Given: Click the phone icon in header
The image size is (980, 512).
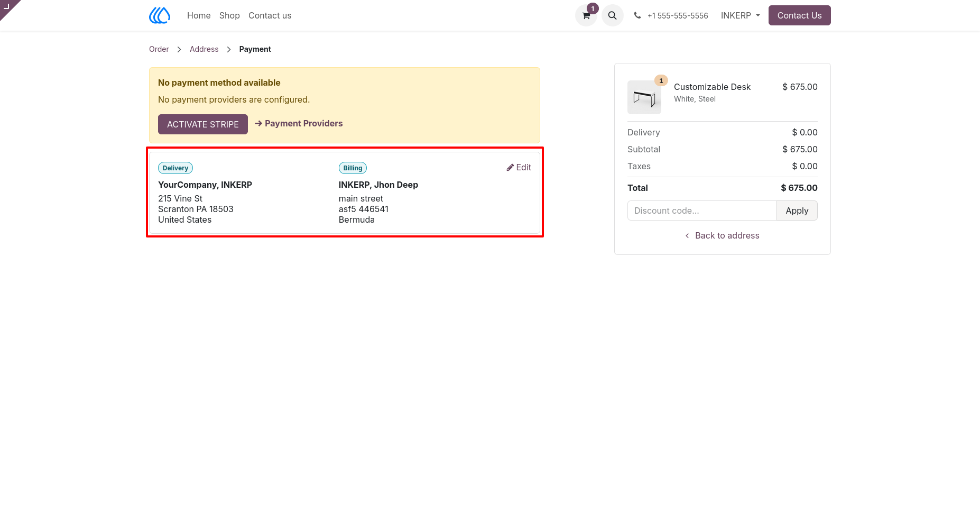Looking at the screenshot, I should [x=637, y=15].
